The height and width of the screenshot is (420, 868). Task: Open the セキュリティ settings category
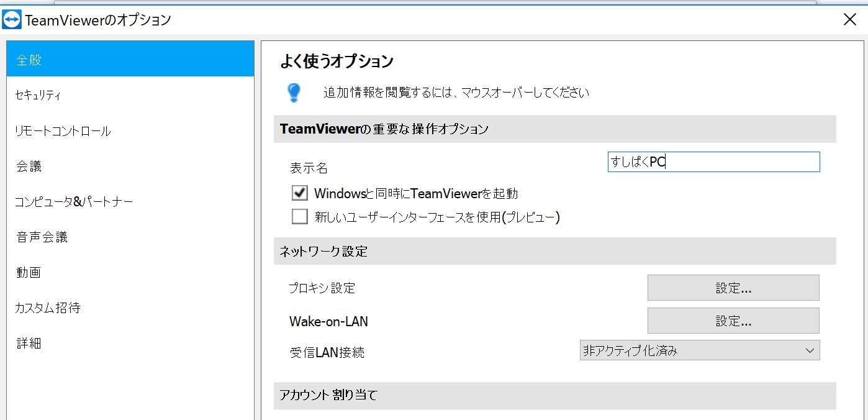tap(130, 95)
